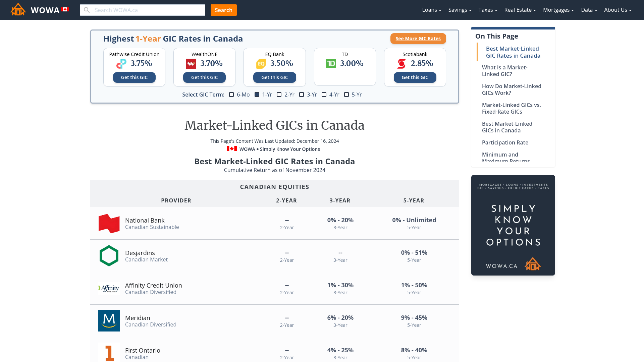Jump to How Do Market-Linked GICs Work?

click(x=512, y=89)
